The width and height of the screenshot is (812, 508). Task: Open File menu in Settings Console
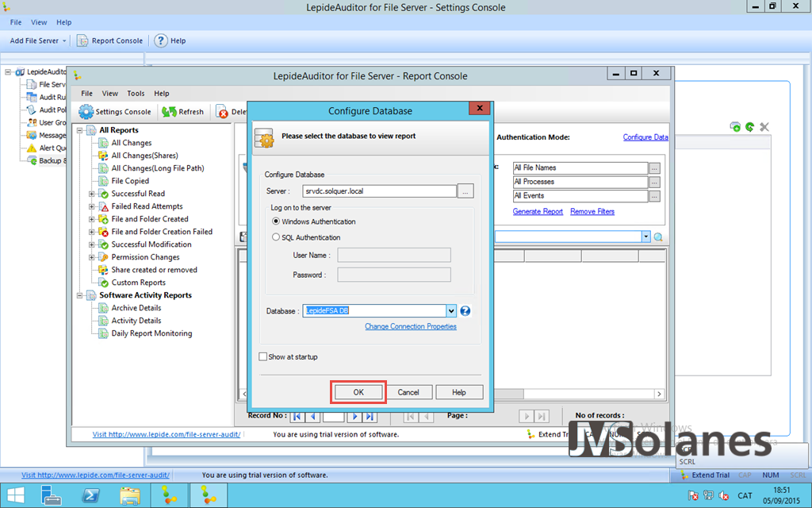tap(16, 22)
